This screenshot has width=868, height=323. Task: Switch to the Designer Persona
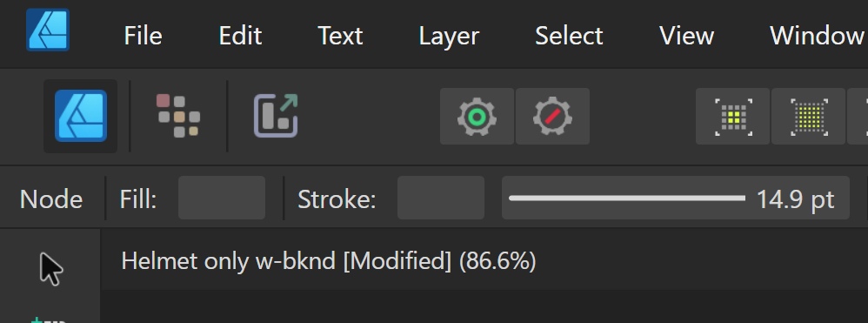tap(80, 116)
